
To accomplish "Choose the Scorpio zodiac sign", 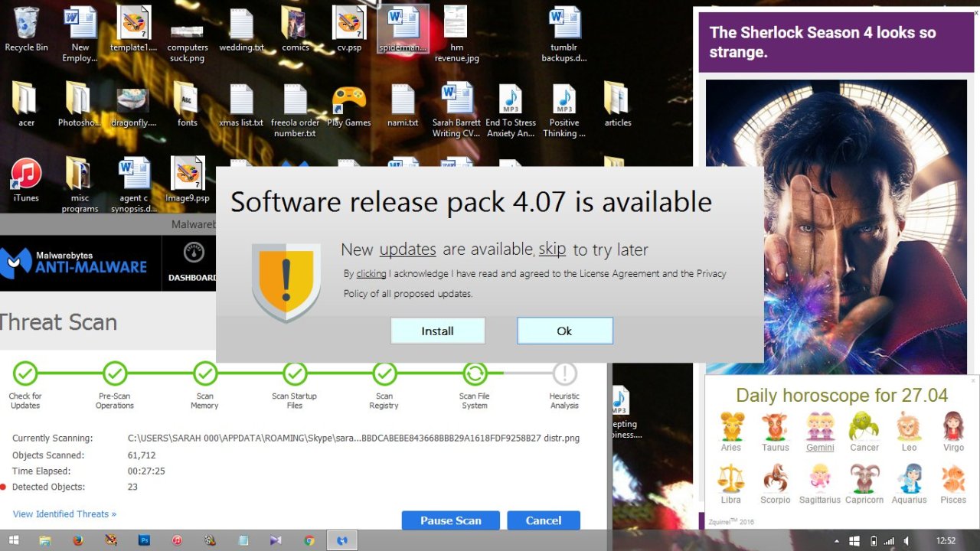I will point(775,484).
